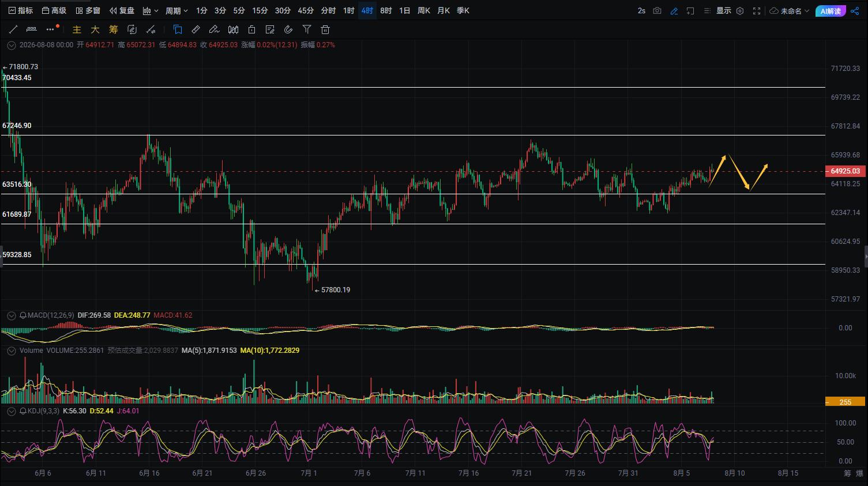This screenshot has height=486, width=868.
Task: Expand the 周期 period dropdown
Action: (176, 10)
